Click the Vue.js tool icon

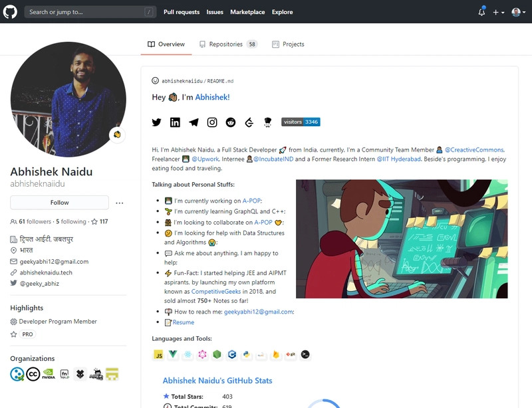pyautogui.click(x=173, y=354)
